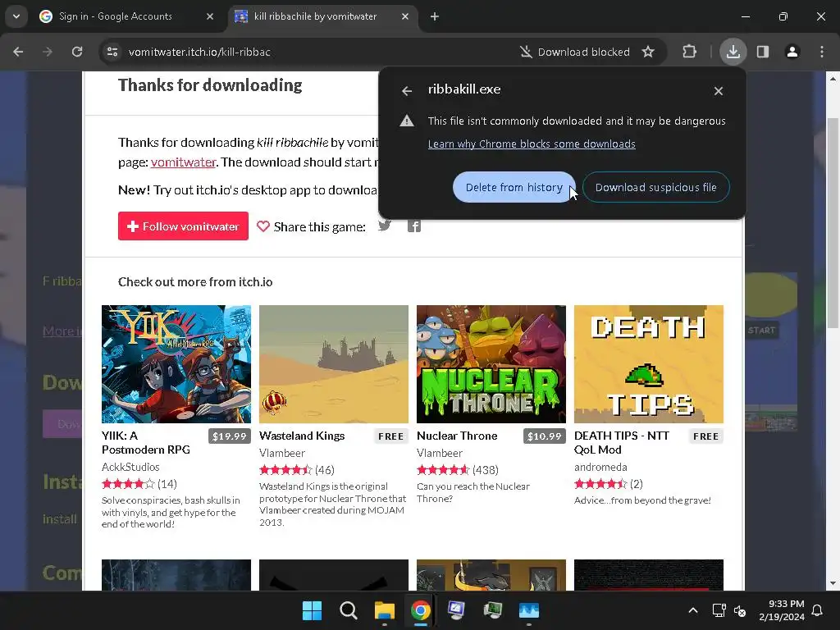840x630 pixels.
Task: Expand the tab search dropdown arrow
Action: point(16,16)
